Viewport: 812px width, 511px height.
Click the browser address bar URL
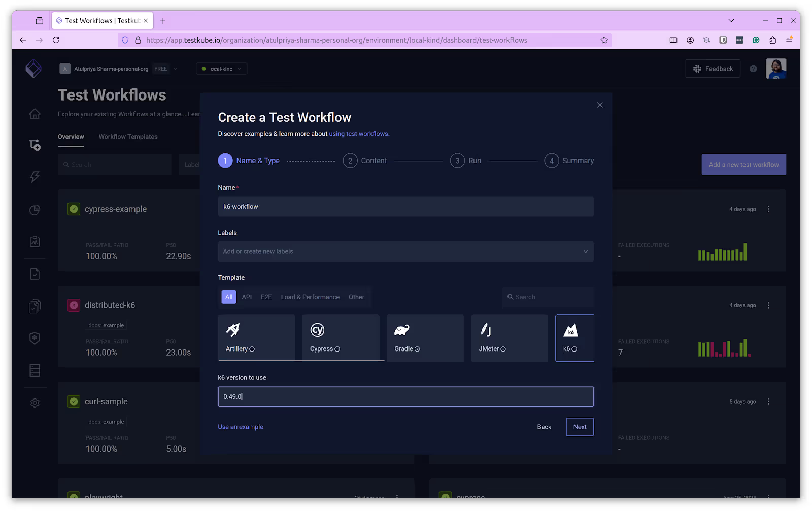pos(336,40)
